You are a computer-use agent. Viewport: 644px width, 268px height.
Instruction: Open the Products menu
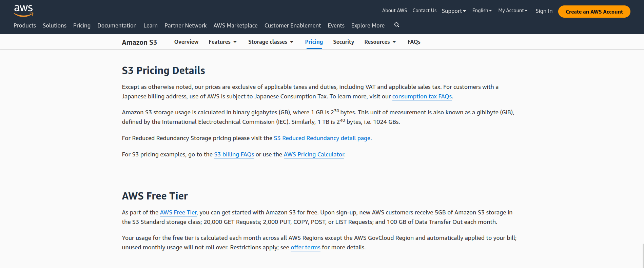25,25
